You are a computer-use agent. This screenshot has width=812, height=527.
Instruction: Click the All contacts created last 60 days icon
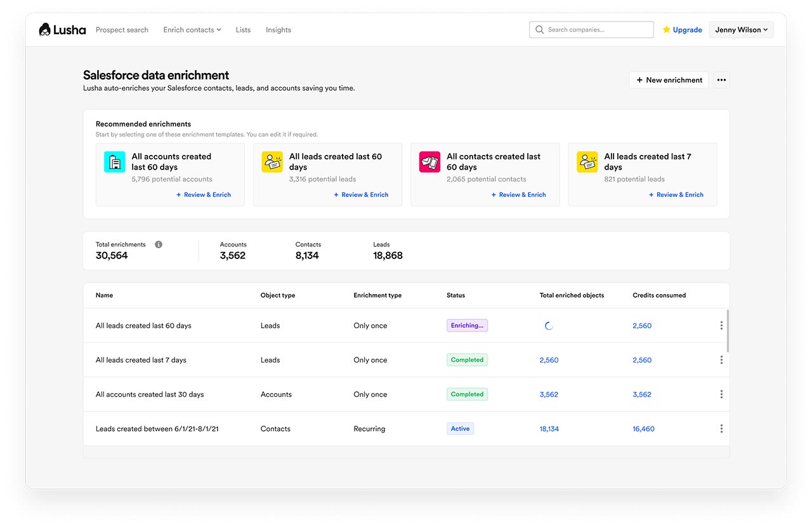point(429,162)
